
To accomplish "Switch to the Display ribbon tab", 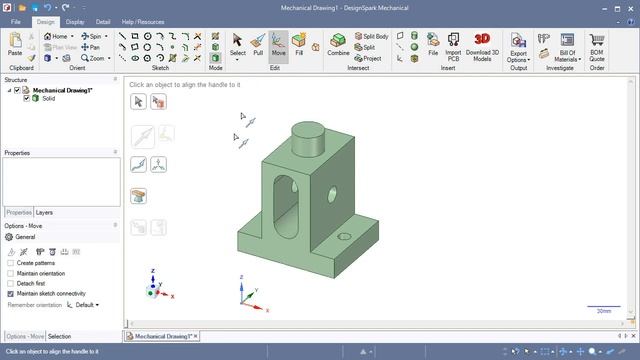I will tap(75, 22).
